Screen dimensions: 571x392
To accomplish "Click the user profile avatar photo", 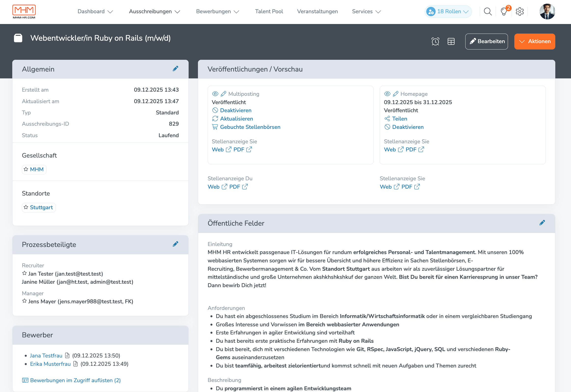I will coord(547,12).
